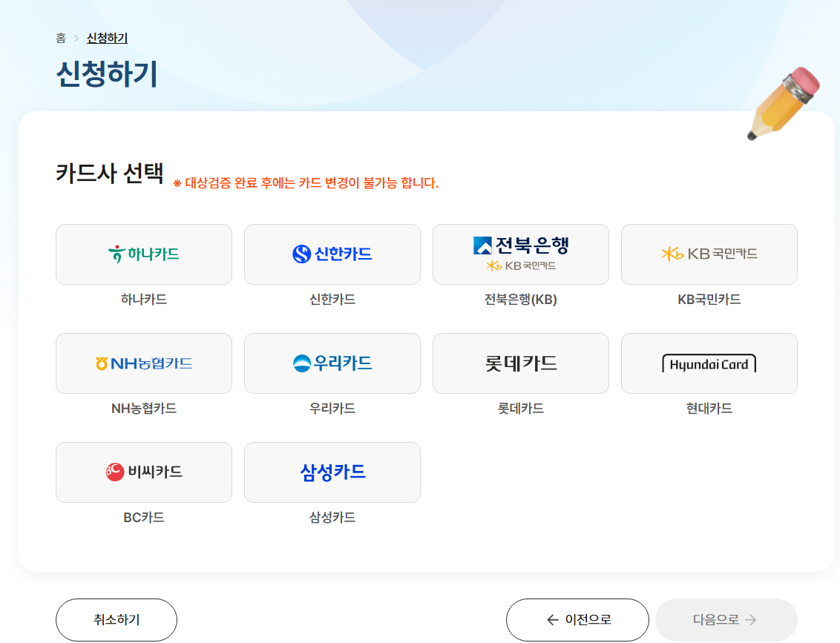
Task: Click the 우리카드 caption label
Action: click(x=332, y=409)
